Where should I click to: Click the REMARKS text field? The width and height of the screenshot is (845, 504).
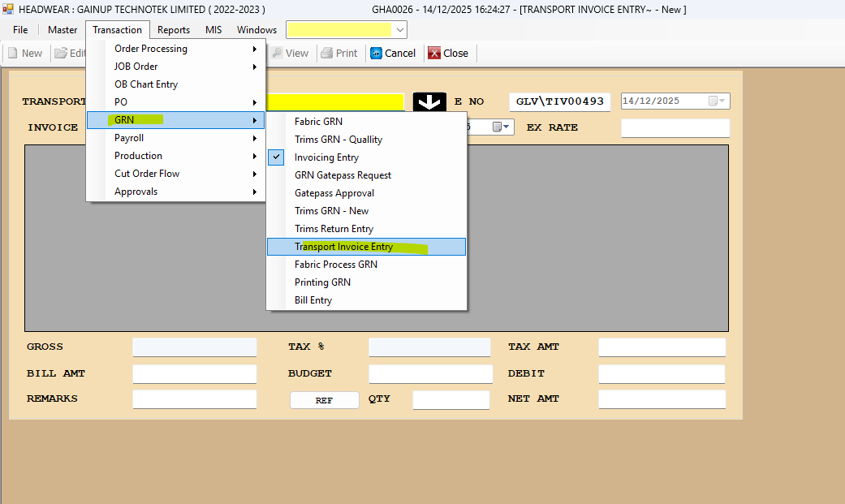(x=194, y=399)
